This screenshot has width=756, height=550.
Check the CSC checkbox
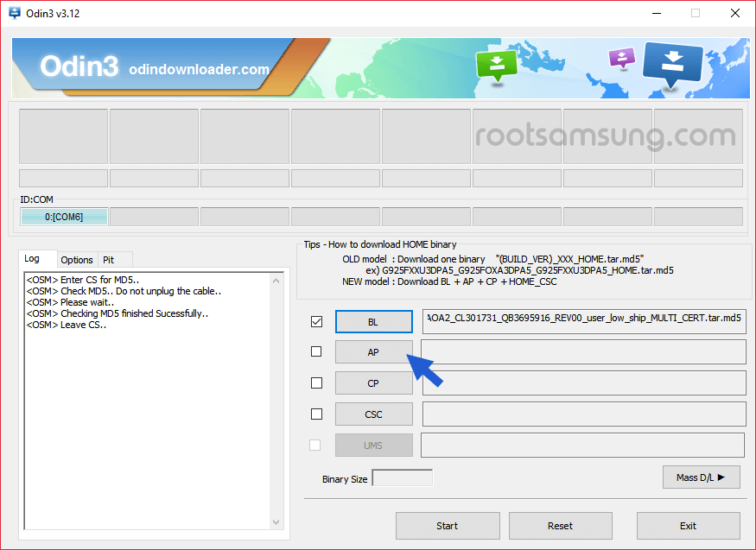(x=317, y=414)
